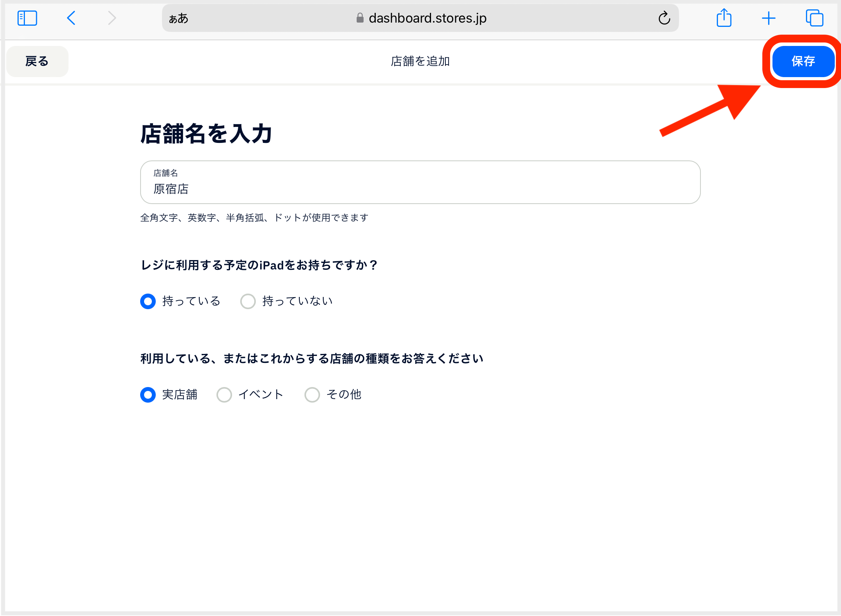Screen dimensions: 841x616
Task: Click the padlock icon in the address bar
Action: pos(360,18)
